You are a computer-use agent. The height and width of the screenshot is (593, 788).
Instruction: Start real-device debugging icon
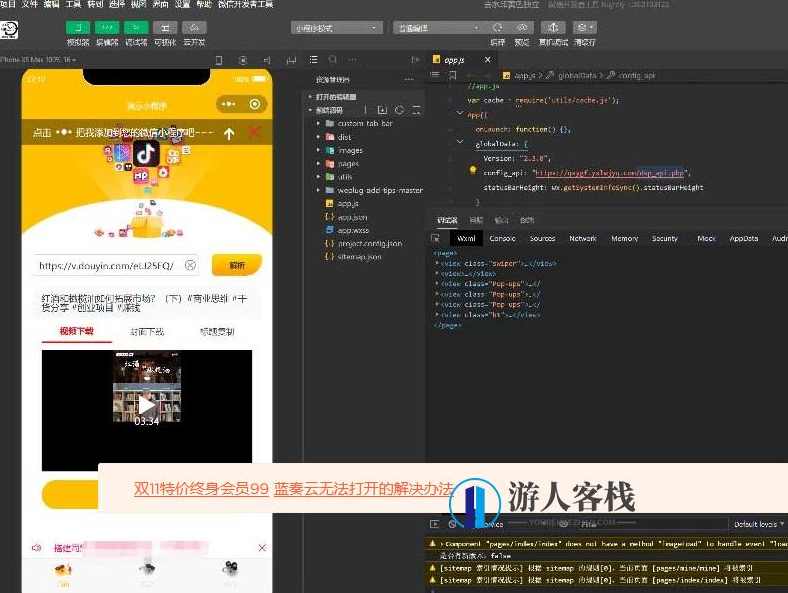pos(553,28)
